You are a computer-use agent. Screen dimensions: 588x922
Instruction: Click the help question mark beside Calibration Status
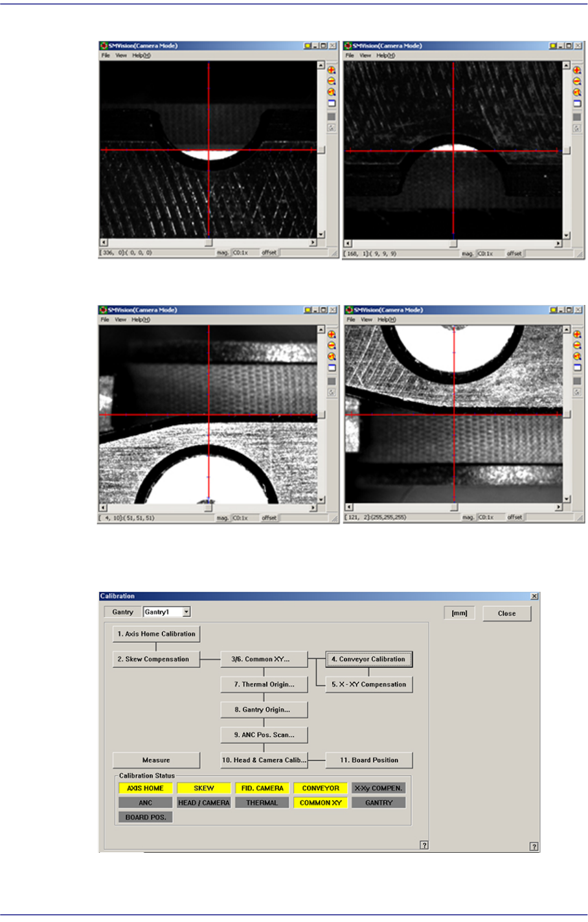tap(424, 845)
